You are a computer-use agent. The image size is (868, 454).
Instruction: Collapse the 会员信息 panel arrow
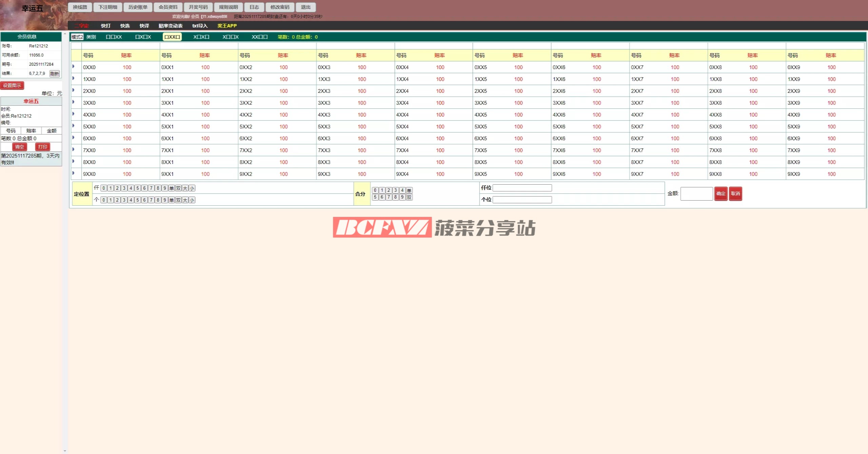tap(64, 34)
